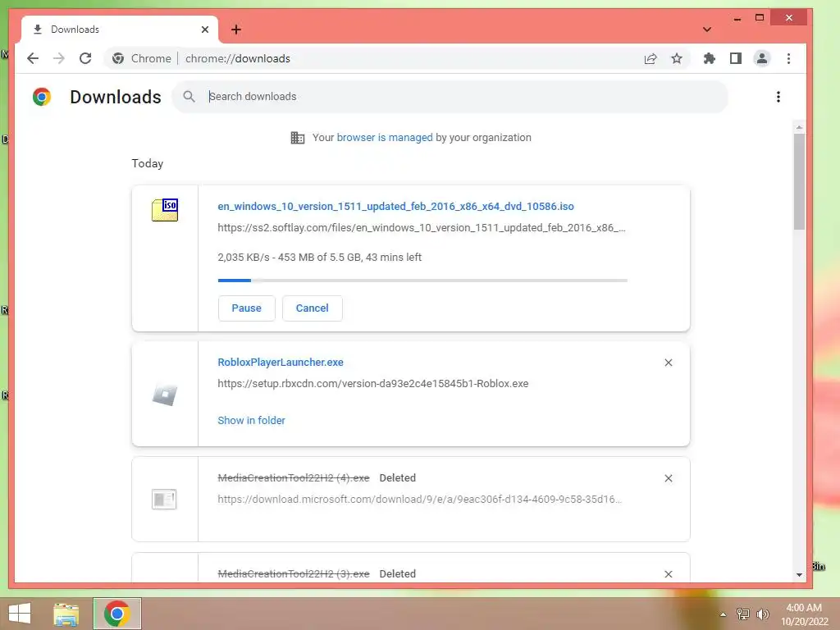
Task: Select the Downloads tab
Action: click(120, 30)
